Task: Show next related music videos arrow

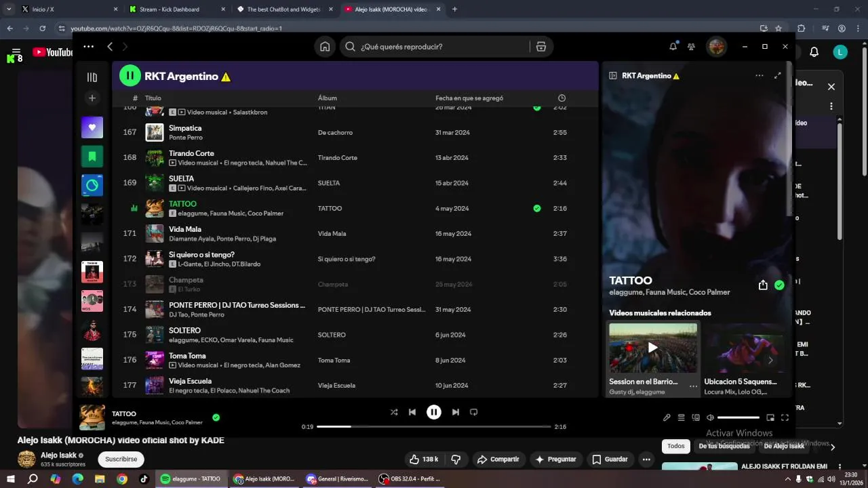Action: [770, 361]
